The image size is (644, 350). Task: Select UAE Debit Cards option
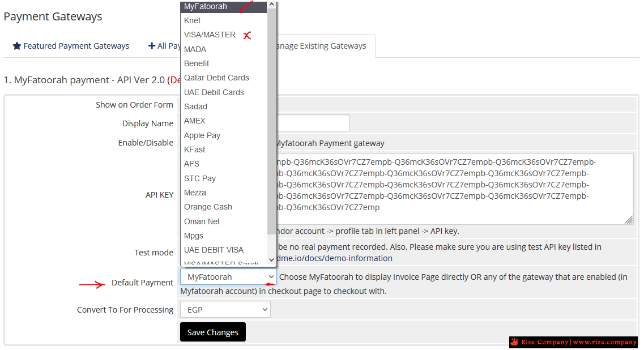224,92
